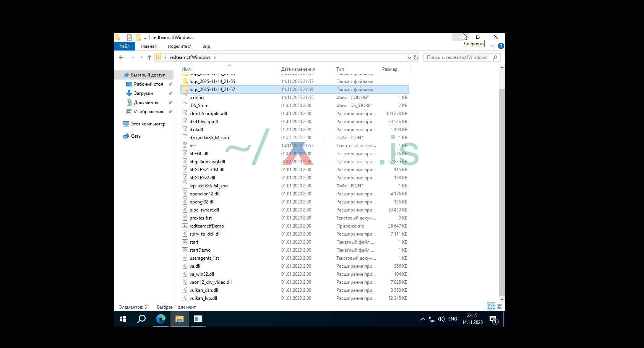
Task: Click the opengl32.dll file icon
Action: tap(185, 202)
